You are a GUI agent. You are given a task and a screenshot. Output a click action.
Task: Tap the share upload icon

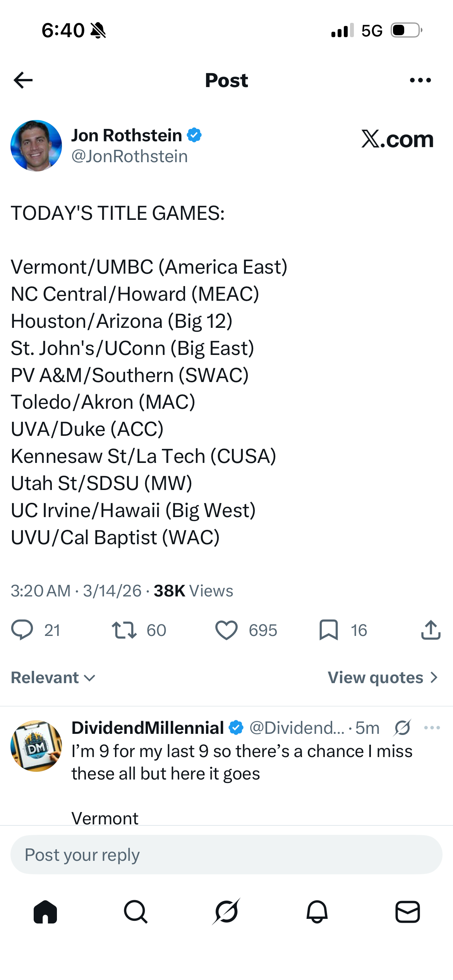431,630
